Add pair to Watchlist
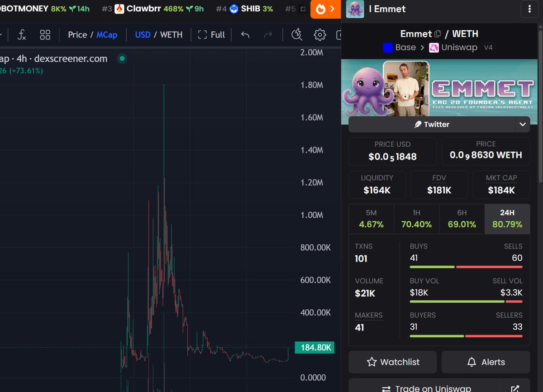Screen dimensions: 543x392 click(392, 362)
